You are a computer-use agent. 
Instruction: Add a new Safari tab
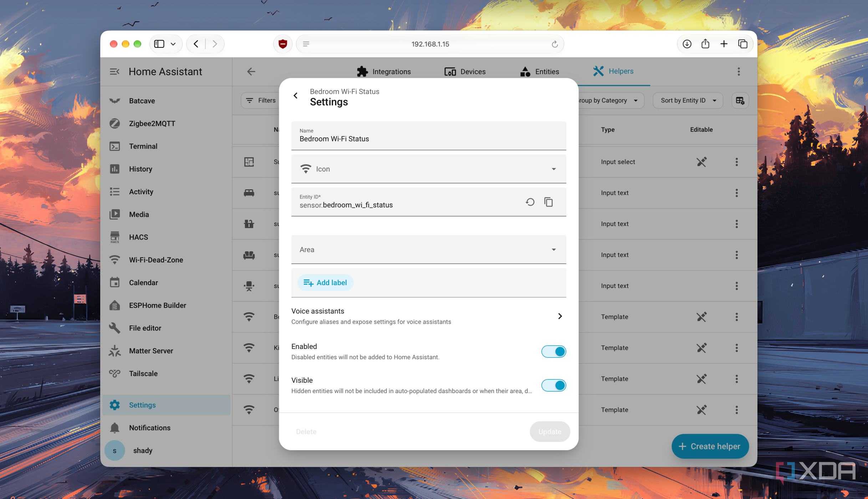click(x=724, y=44)
